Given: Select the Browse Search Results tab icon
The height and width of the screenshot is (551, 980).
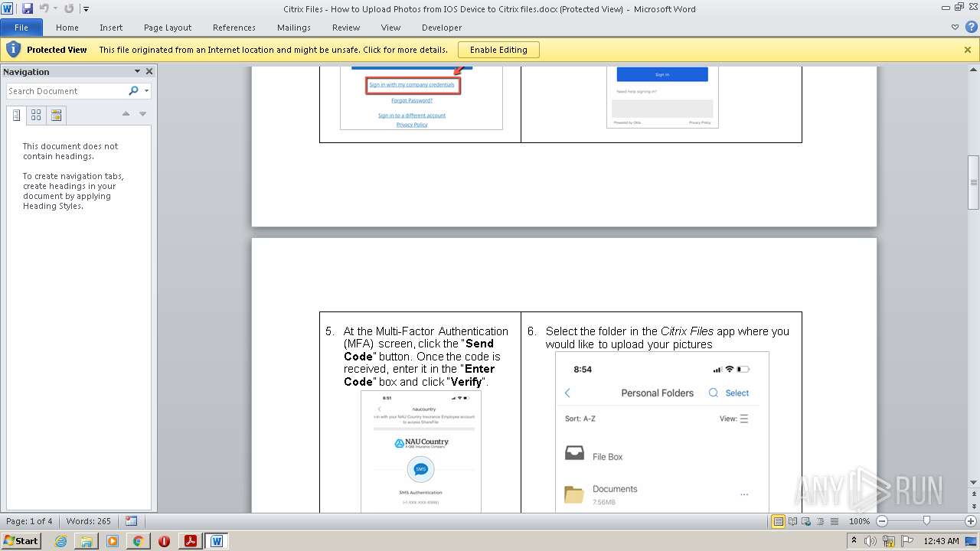Looking at the screenshot, I should click(56, 116).
